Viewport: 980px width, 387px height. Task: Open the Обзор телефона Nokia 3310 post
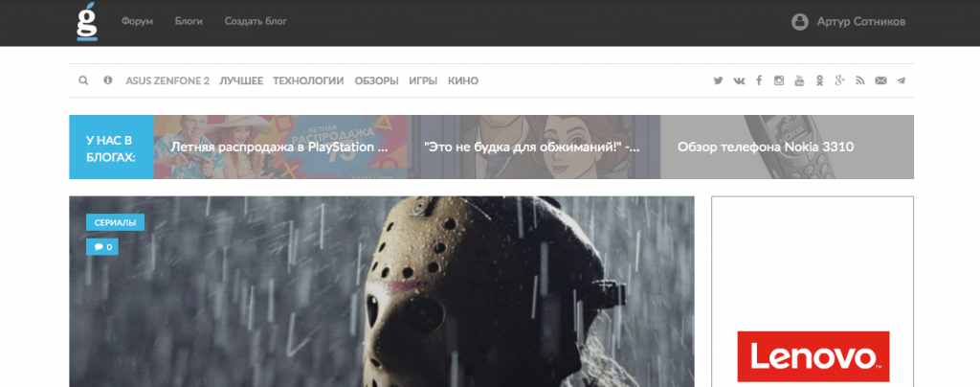(787, 147)
